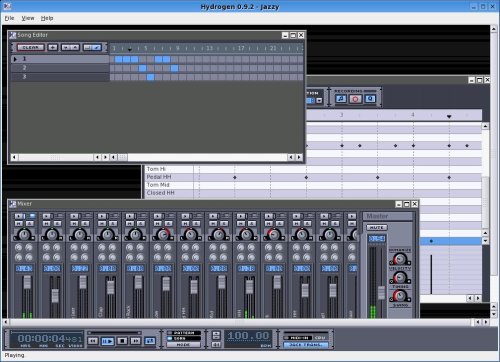The height and width of the screenshot is (362, 500).
Task: Click the red pan knob on sixth channel
Action: (163, 235)
